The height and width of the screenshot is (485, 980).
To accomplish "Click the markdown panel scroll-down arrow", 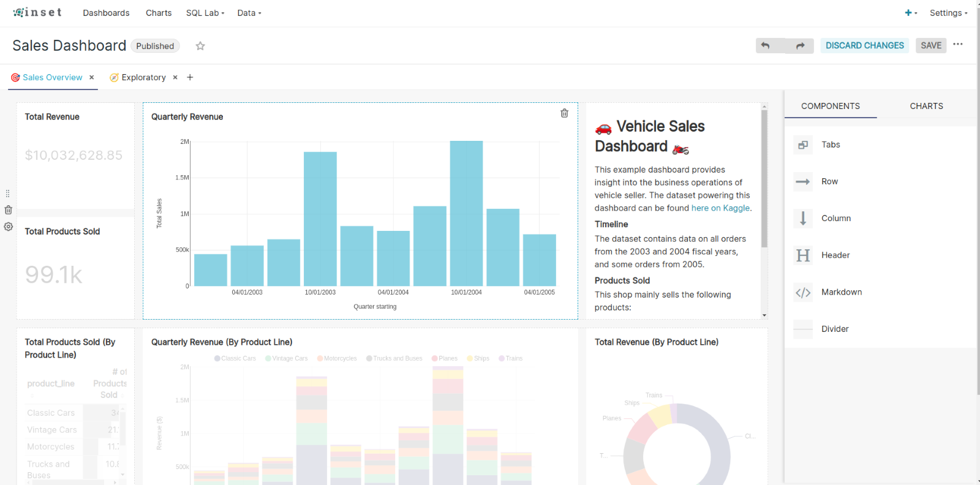I will [x=764, y=315].
